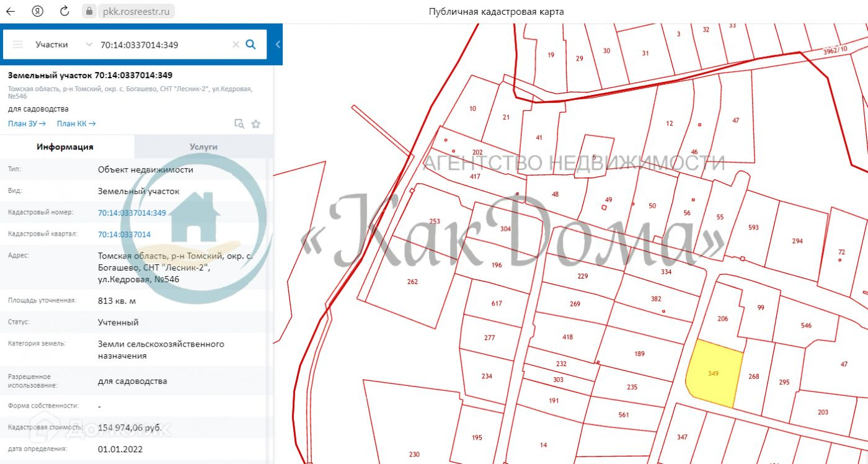Collapse the side panel with the arrow
868x464 pixels.
[278, 45]
